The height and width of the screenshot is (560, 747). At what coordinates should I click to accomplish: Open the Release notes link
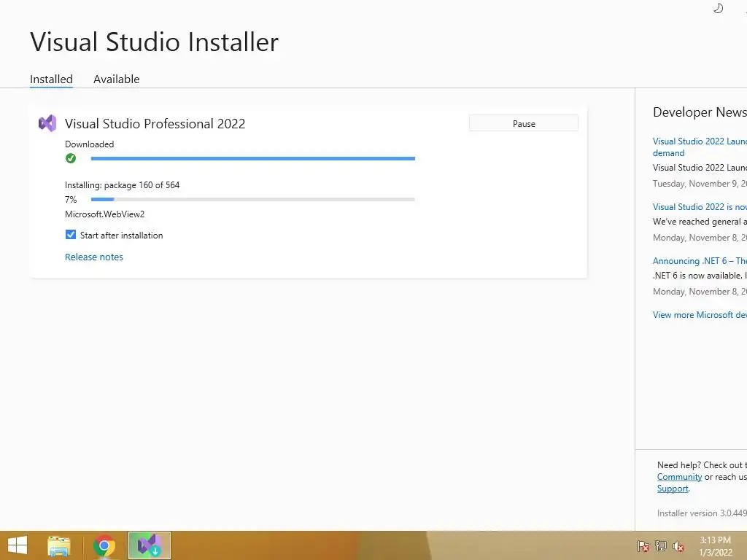point(94,257)
